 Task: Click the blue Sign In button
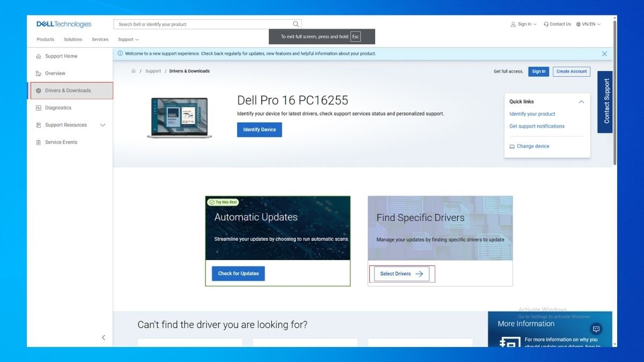tap(539, 71)
